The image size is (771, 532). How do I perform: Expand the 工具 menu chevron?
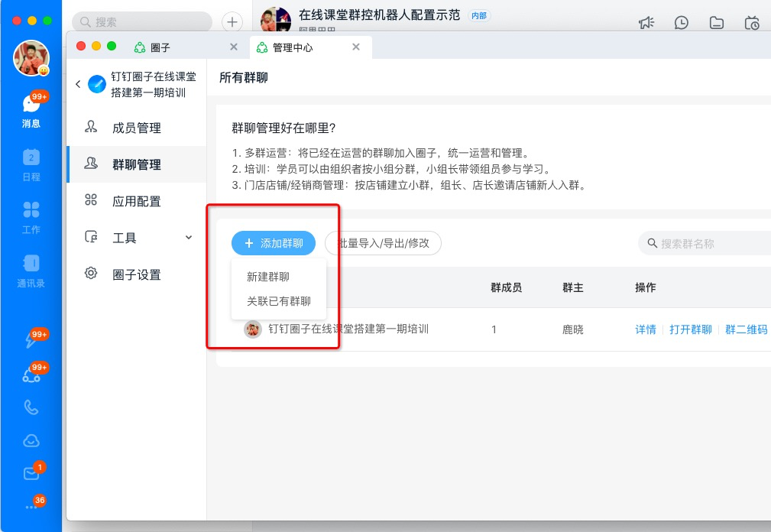[188, 238]
